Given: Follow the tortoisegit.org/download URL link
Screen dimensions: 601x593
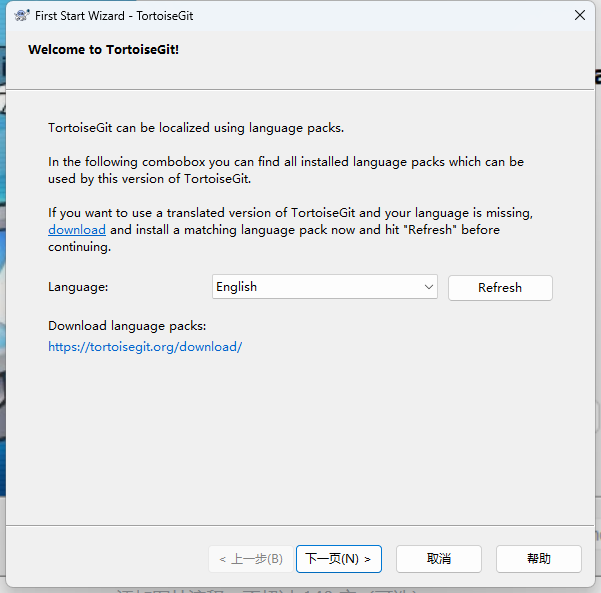Looking at the screenshot, I should point(145,347).
